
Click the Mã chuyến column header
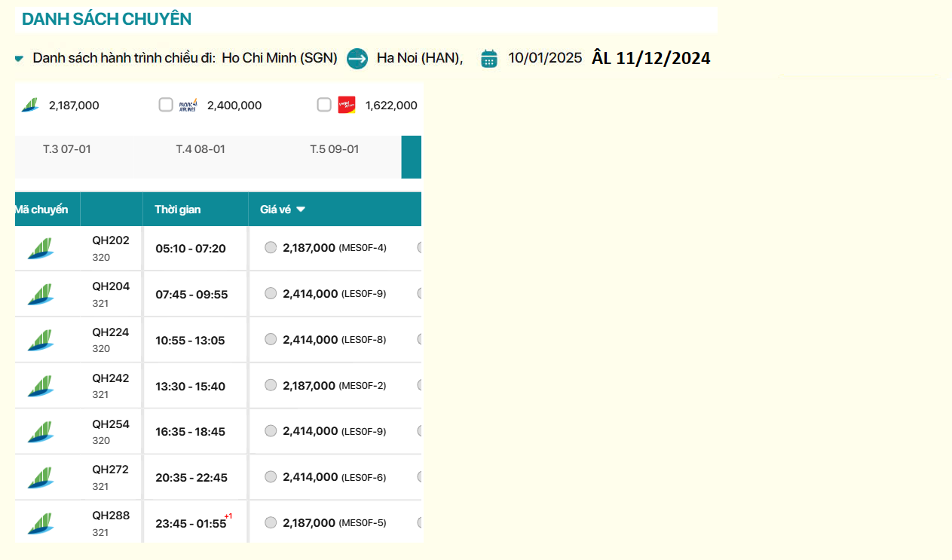pos(42,210)
